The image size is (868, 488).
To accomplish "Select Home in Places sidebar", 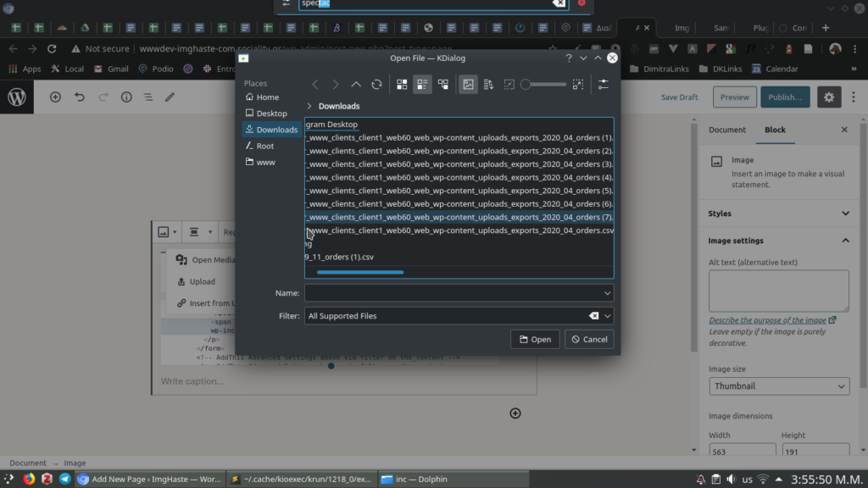I will coord(267,97).
